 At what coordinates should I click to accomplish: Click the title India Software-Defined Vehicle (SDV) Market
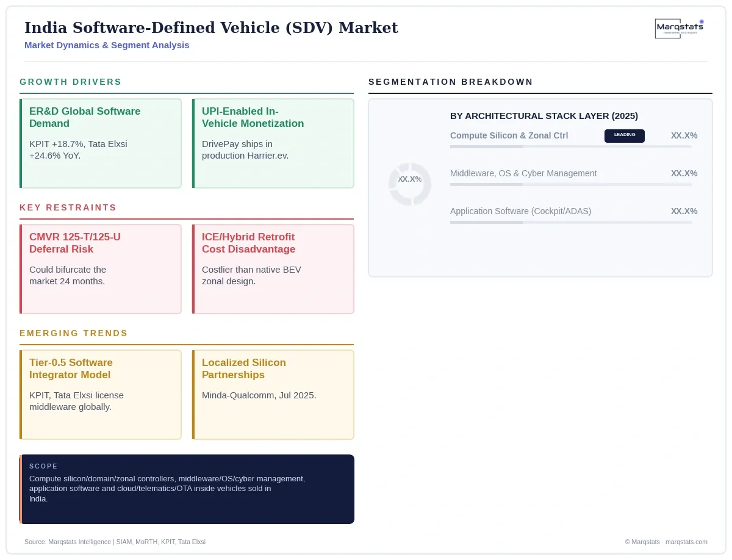[211, 27]
